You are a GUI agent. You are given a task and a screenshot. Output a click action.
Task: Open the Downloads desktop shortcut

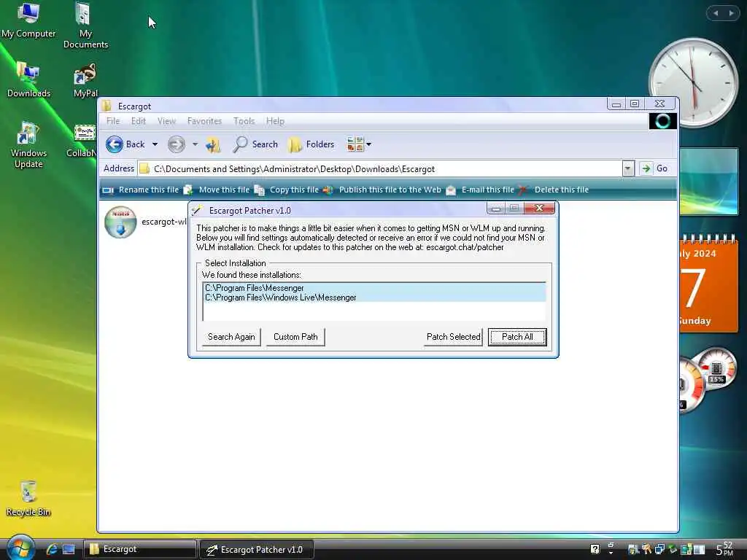point(28,79)
